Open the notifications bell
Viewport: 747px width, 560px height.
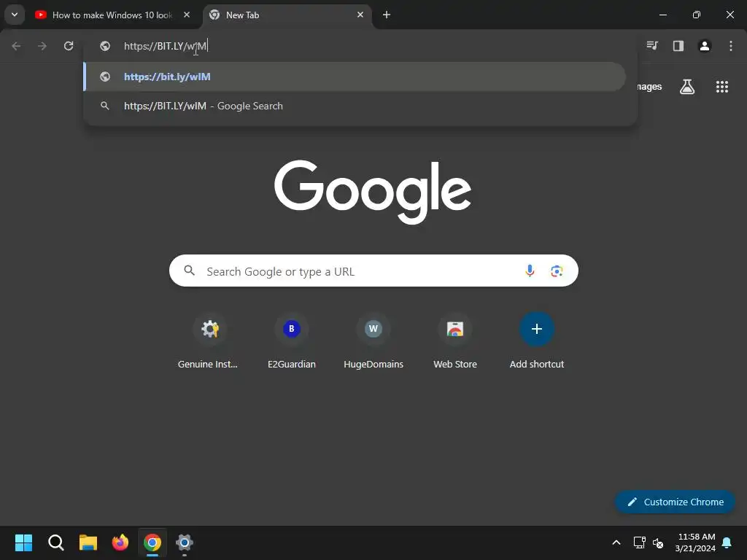click(x=727, y=542)
